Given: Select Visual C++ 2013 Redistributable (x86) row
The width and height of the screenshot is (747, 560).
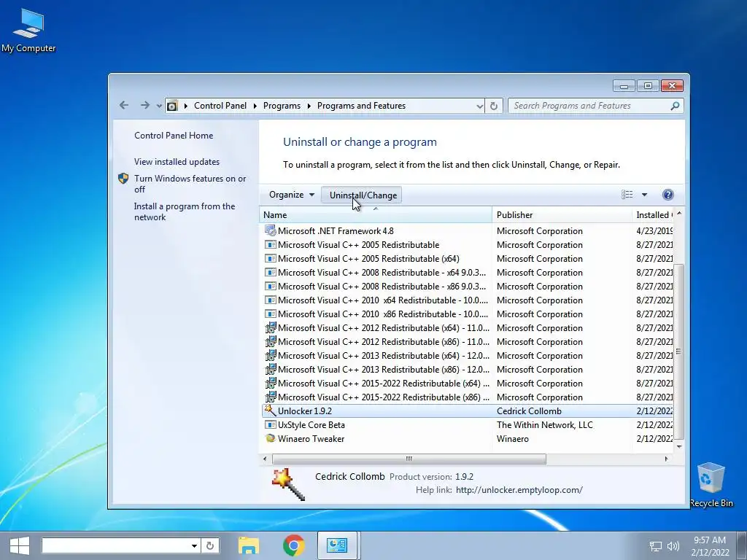Looking at the screenshot, I should [467, 369].
